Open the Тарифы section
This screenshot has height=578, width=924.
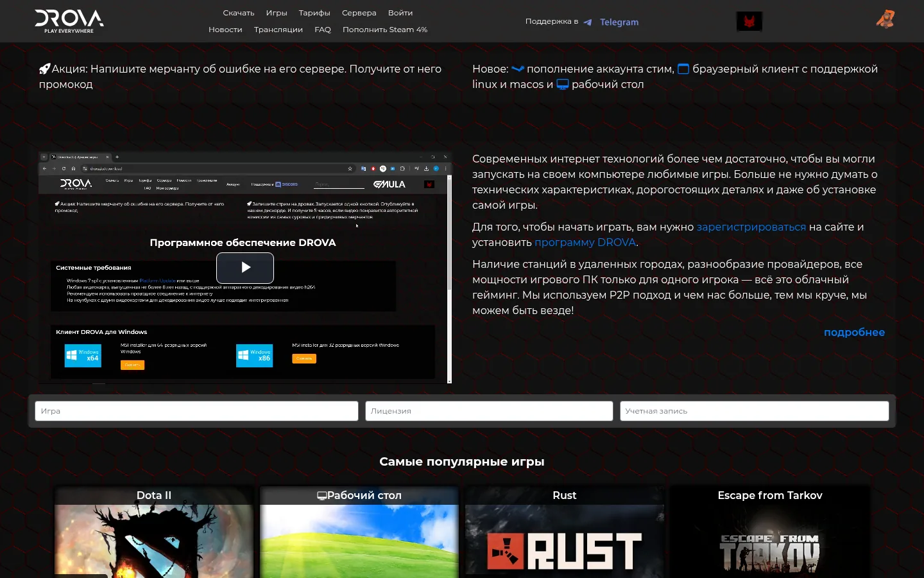(314, 13)
